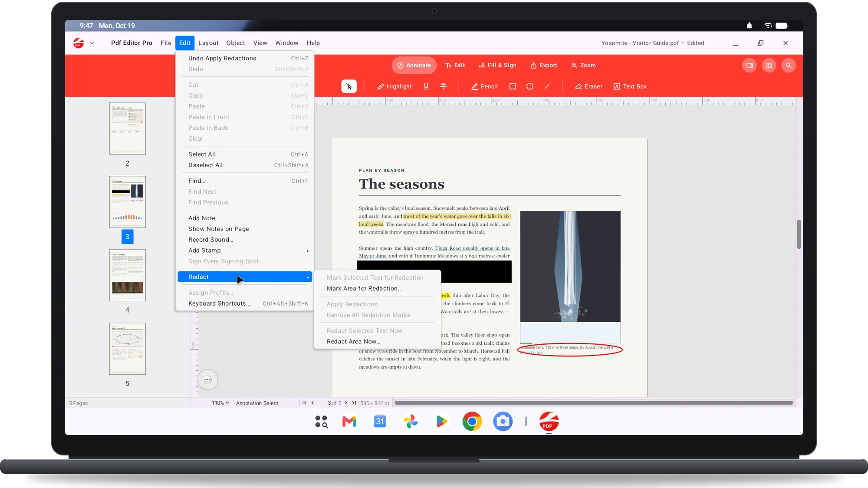
Task: Click the search magnifier icon
Action: coord(788,66)
